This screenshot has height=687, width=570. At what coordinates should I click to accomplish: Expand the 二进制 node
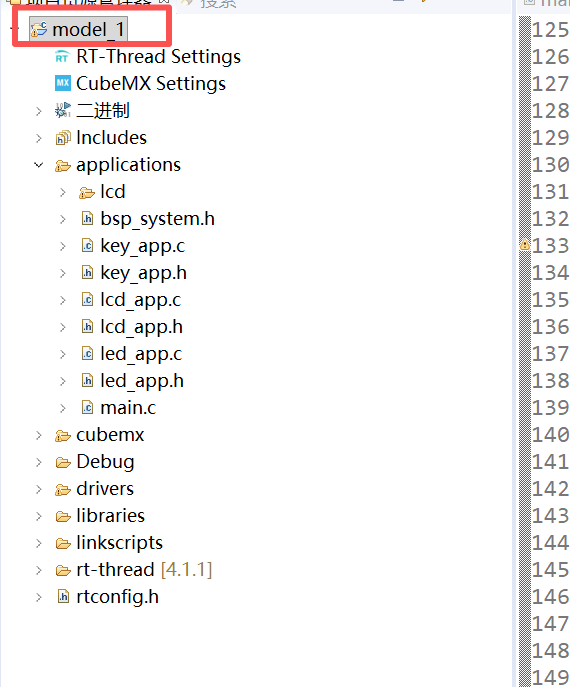(39, 111)
